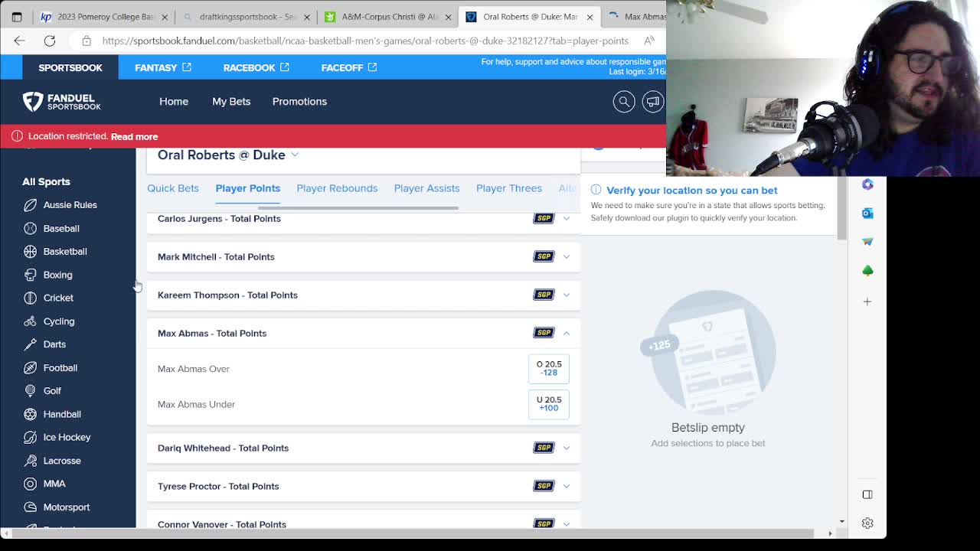Open the blue paper plane sidebar icon
The width and height of the screenshot is (980, 551).
point(867,242)
